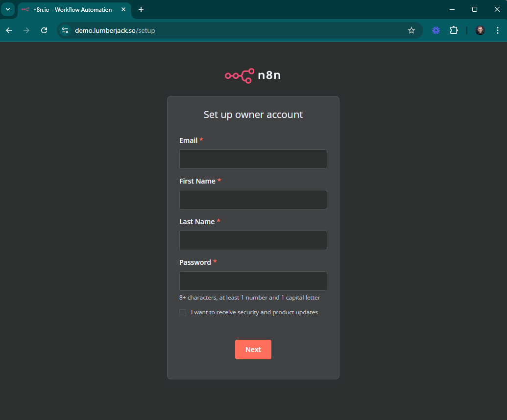Maximize the browser window
Viewport: 507px width, 420px height.
pyautogui.click(x=475, y=9)
